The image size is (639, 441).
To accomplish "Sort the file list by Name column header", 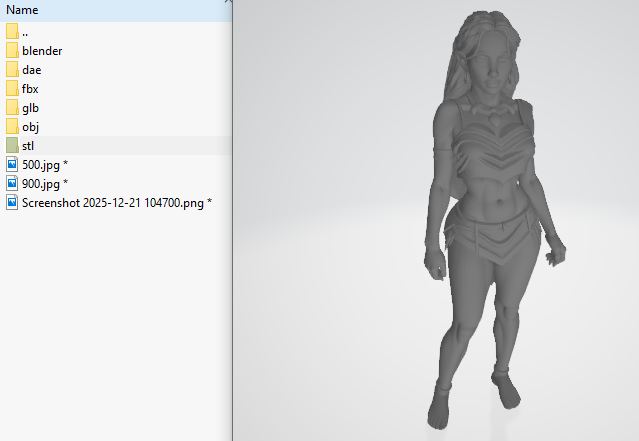I will coord(116,10).
